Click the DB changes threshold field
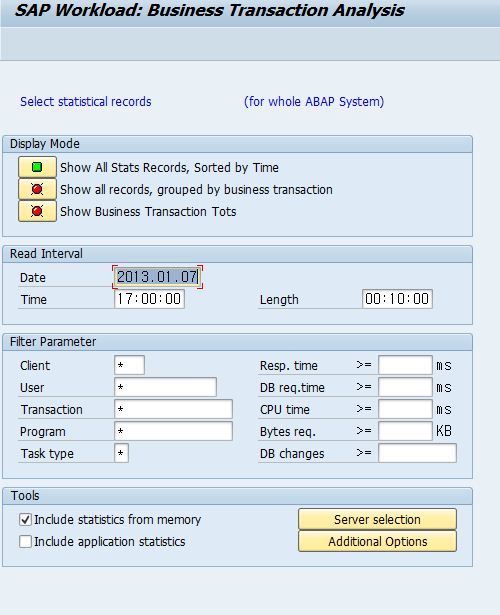The height and width of the screenshot is (615, 500). click(417, 453)
